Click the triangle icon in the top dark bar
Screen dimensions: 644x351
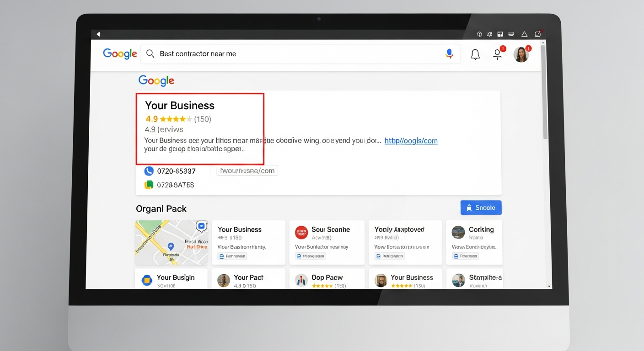pyautogui.click(x=524, y=34)
